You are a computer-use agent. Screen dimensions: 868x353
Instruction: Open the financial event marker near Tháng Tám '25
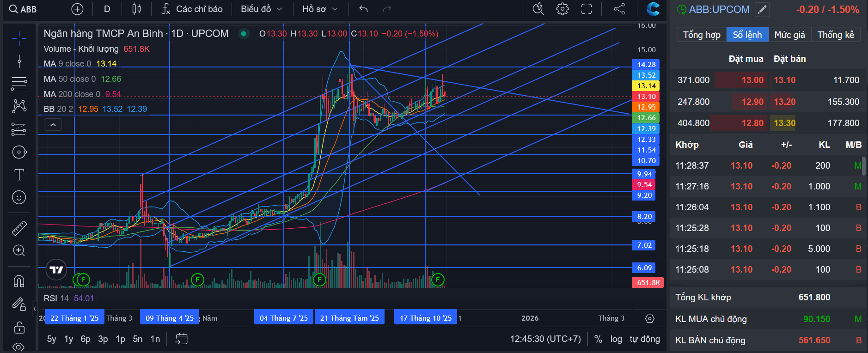(x=319, y=280)
